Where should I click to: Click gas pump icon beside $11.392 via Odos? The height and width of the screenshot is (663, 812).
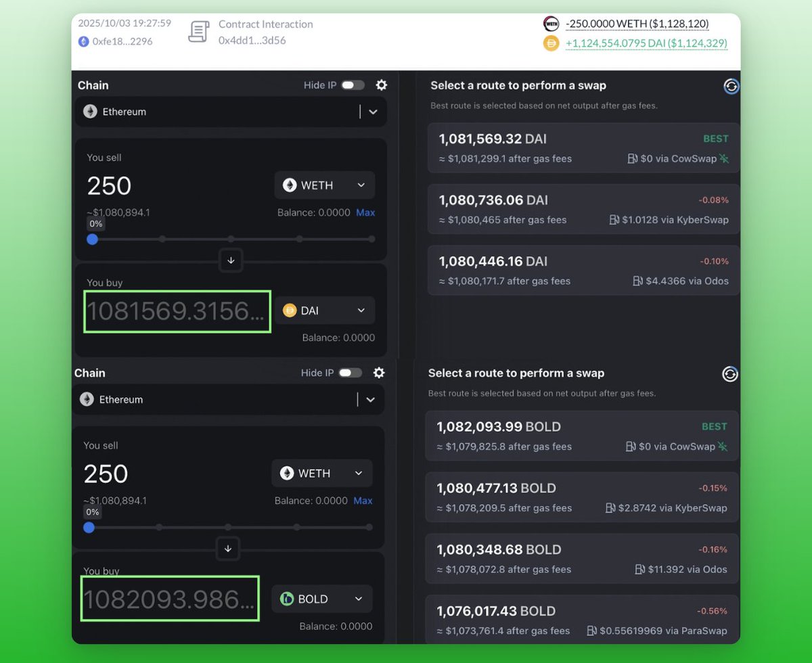pos(639,570)
